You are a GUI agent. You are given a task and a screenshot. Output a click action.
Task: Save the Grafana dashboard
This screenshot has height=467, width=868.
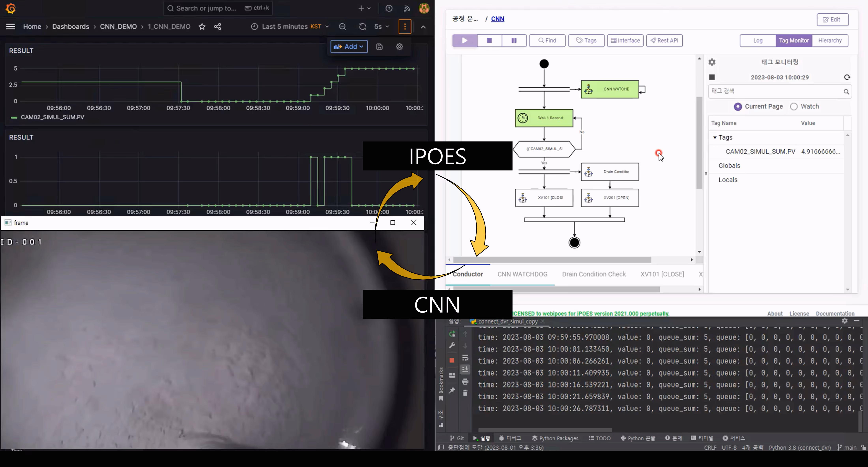379,47
